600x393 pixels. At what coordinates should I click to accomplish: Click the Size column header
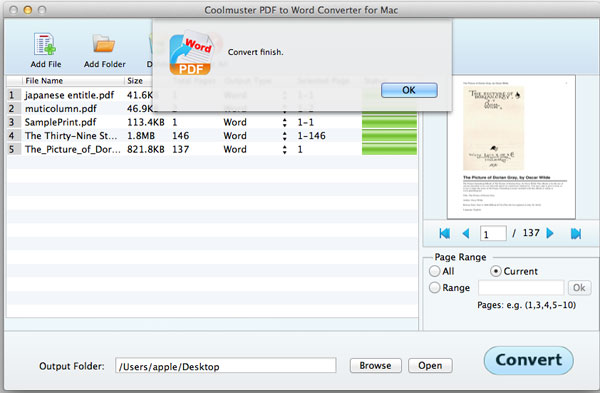(139, 81)
